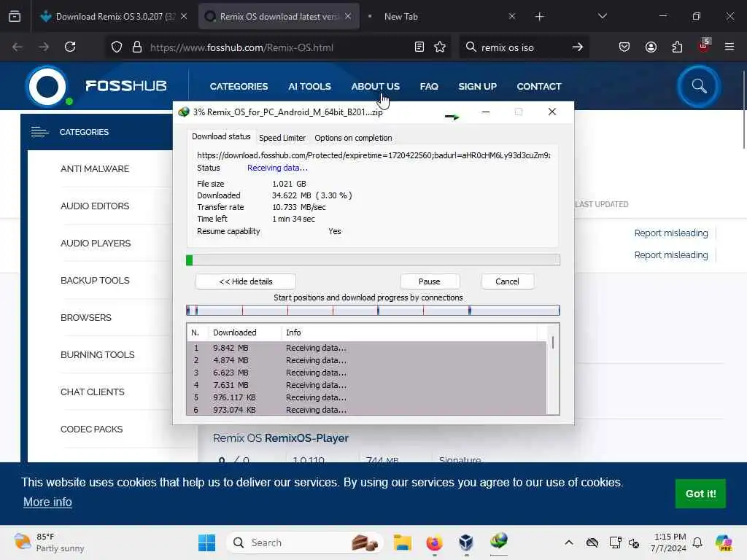Open Firefox account icon
747x560 pixels.
click(x=651, y=47)
